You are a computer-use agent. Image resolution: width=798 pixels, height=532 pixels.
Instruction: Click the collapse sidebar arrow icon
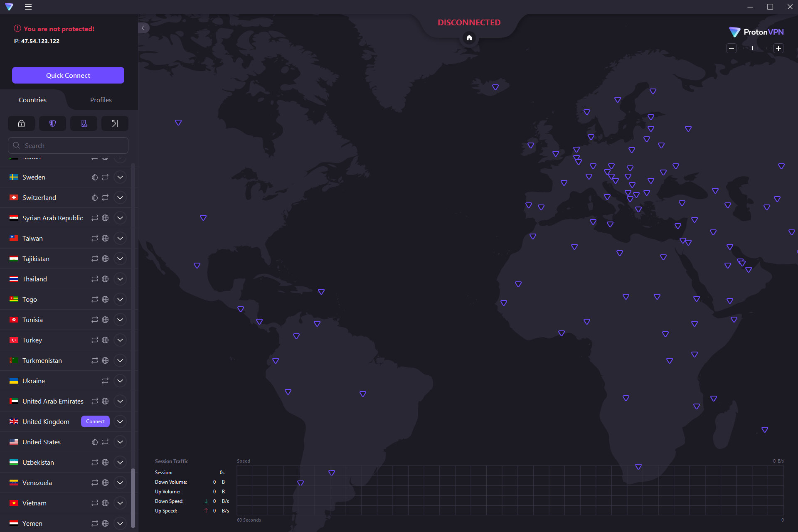(x=143, y=27)
